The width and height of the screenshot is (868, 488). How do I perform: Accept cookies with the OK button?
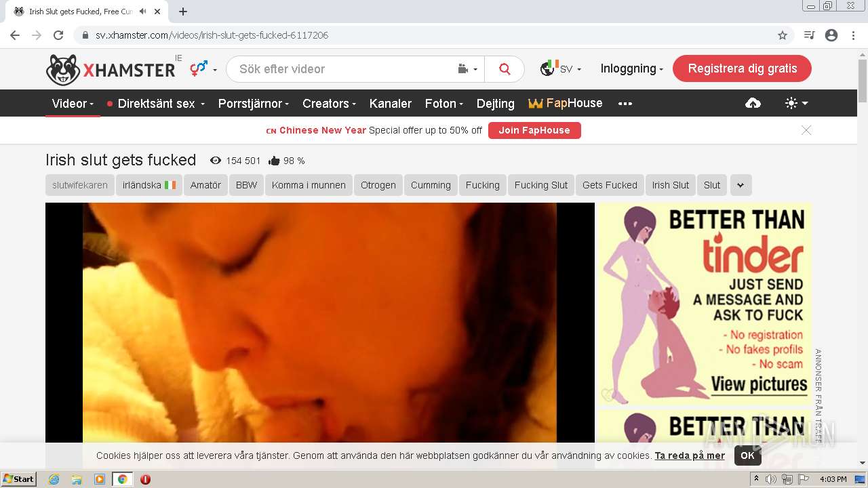tap(747, 455)
